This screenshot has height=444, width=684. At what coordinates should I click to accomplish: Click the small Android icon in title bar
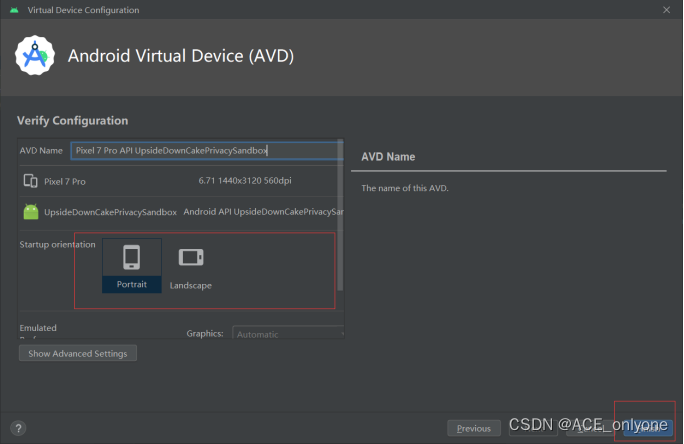pyautogui.click(x=14, y=10)
